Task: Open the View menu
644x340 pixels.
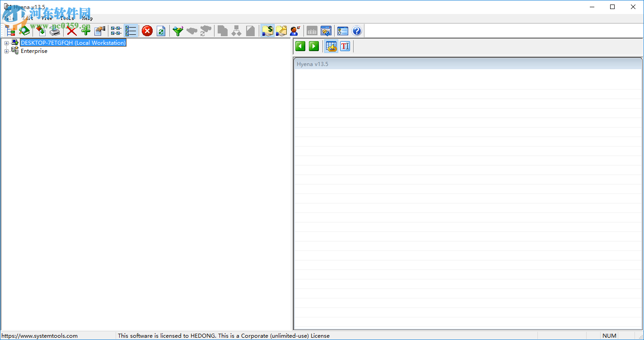Action: 47,18
